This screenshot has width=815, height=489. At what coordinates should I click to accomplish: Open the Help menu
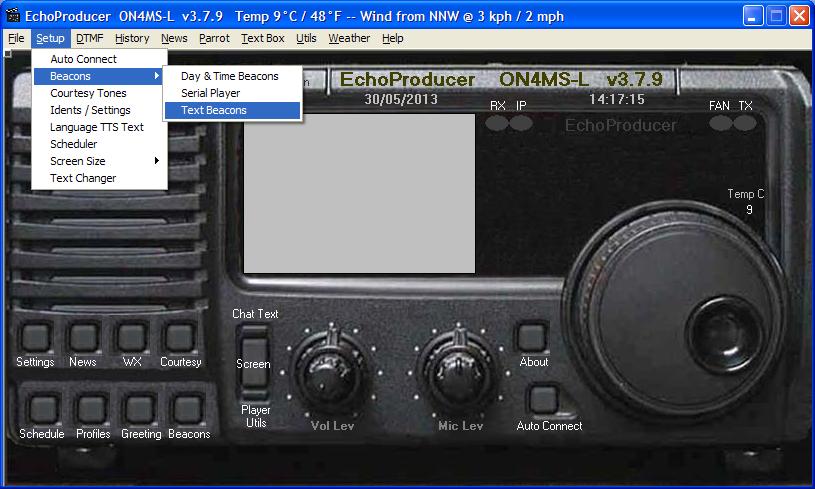click(x=392, y=38)
